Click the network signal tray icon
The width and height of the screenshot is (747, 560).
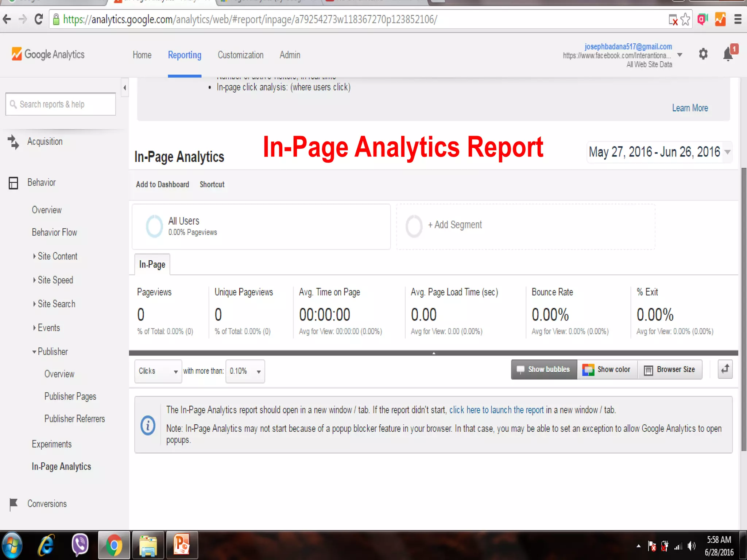coord(678,546)
